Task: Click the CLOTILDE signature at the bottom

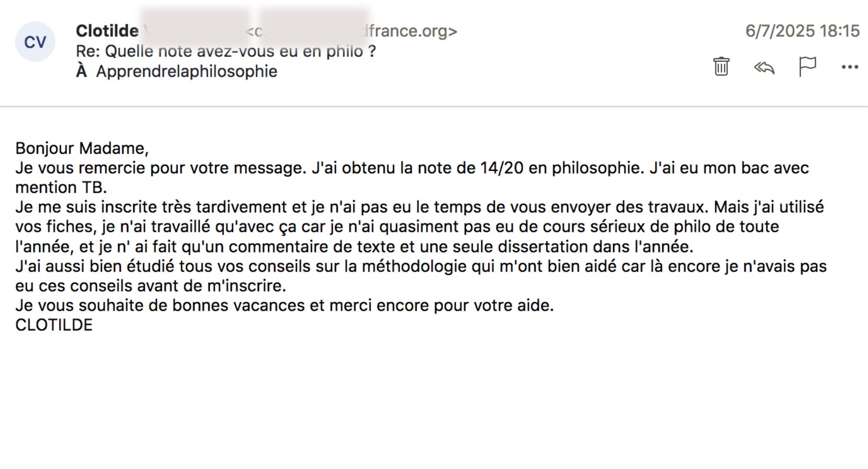Action: point(54,325)
